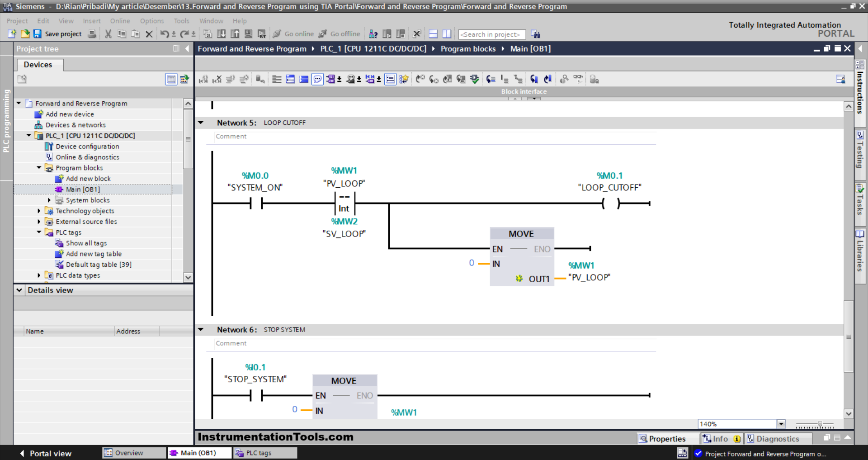Click the Download to device icon
Screen dimensions: 868x460
point(221,34)
